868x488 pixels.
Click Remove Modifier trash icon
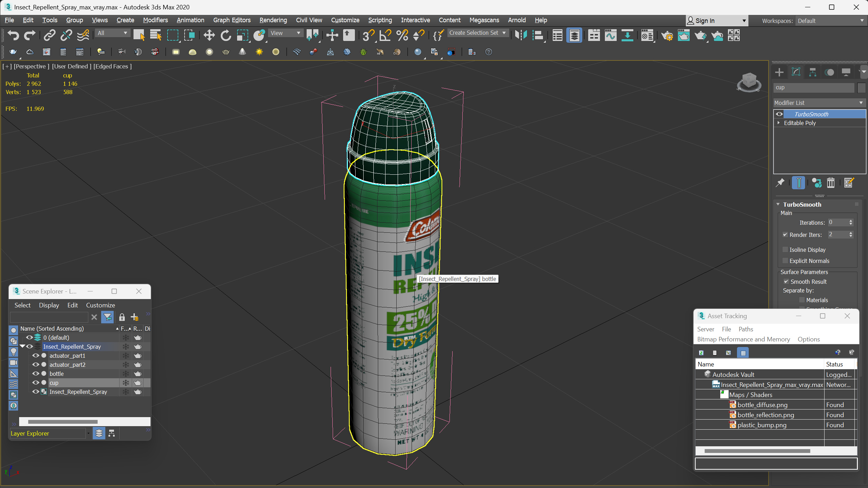(x=831, y=183)
